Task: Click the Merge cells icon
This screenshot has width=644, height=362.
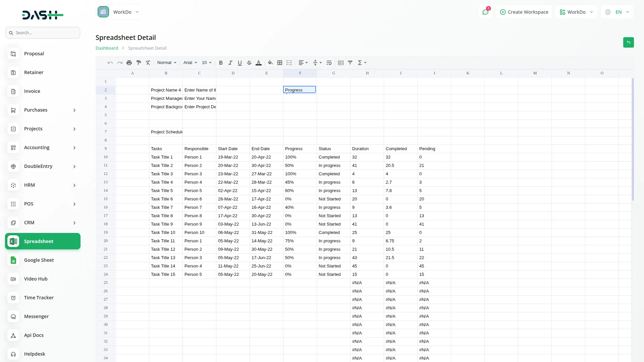Action: pos(289,63)
